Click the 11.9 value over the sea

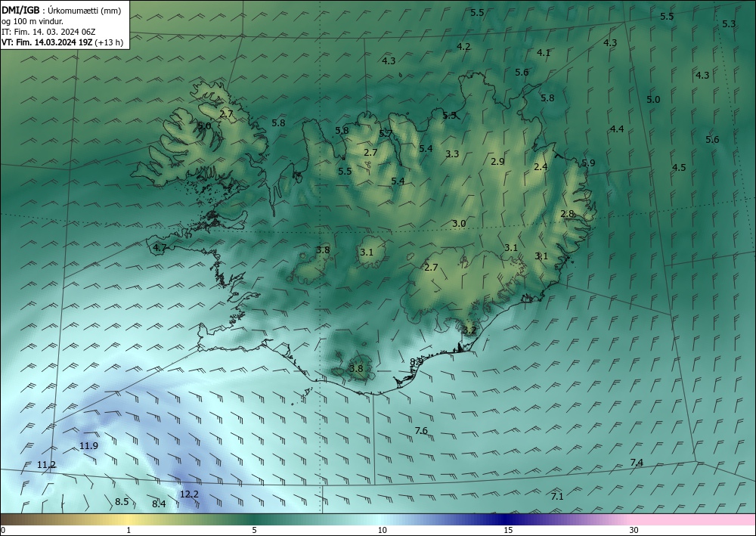click(88, 446)
